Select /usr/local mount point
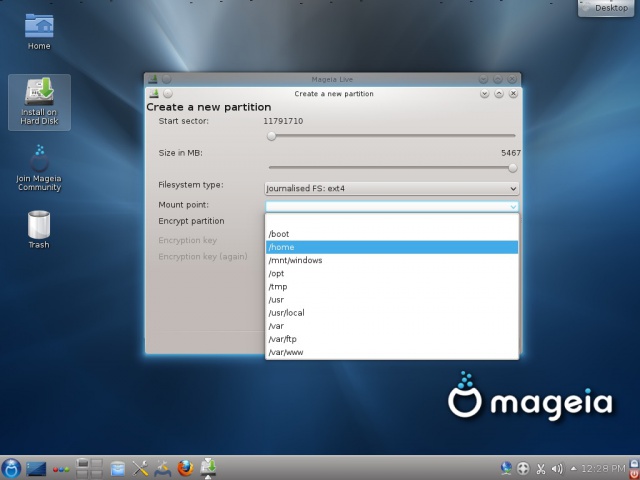The width and height of the screenshot is (640, 480). pos(392,313)
